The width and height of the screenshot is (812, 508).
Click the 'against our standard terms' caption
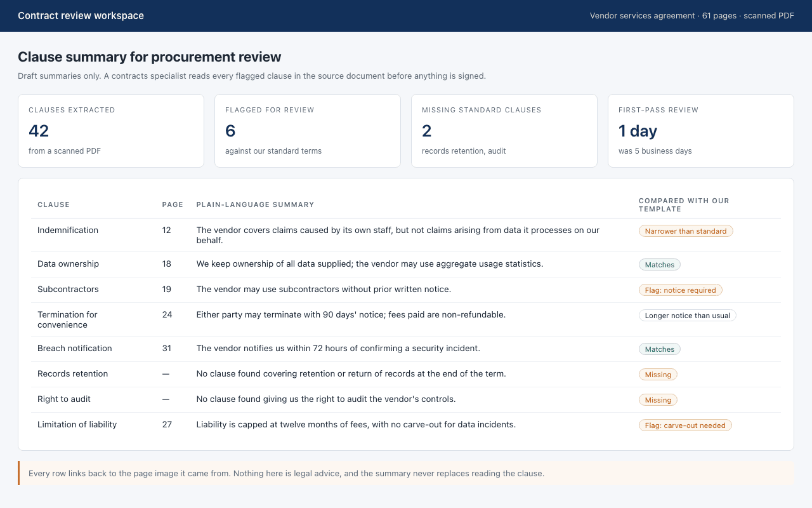point(273,151)
